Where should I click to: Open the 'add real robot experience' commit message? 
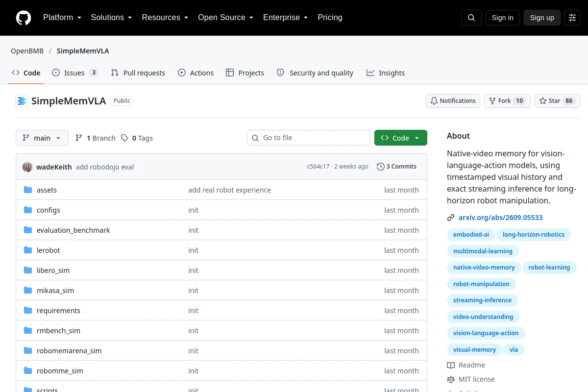pyautogui.click(x=229, y=190)
